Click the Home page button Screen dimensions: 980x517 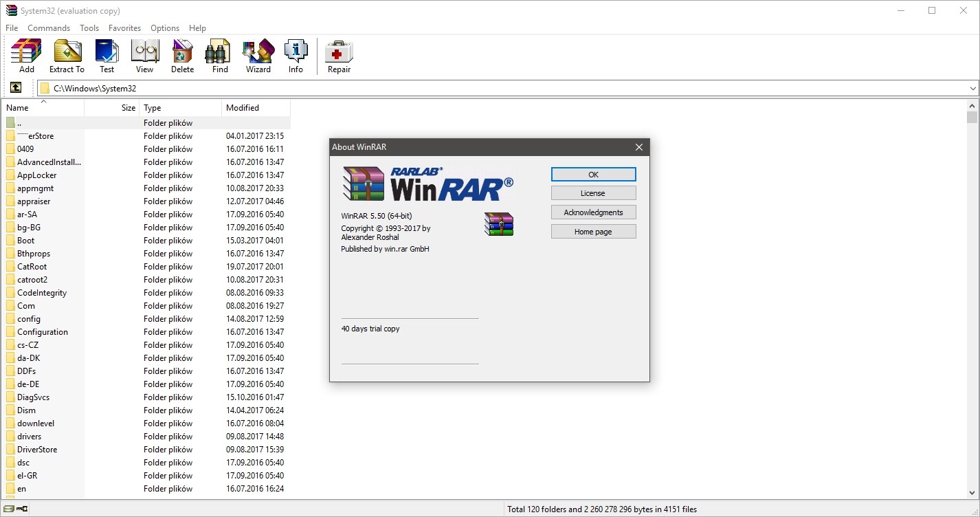tap(593, 232)
